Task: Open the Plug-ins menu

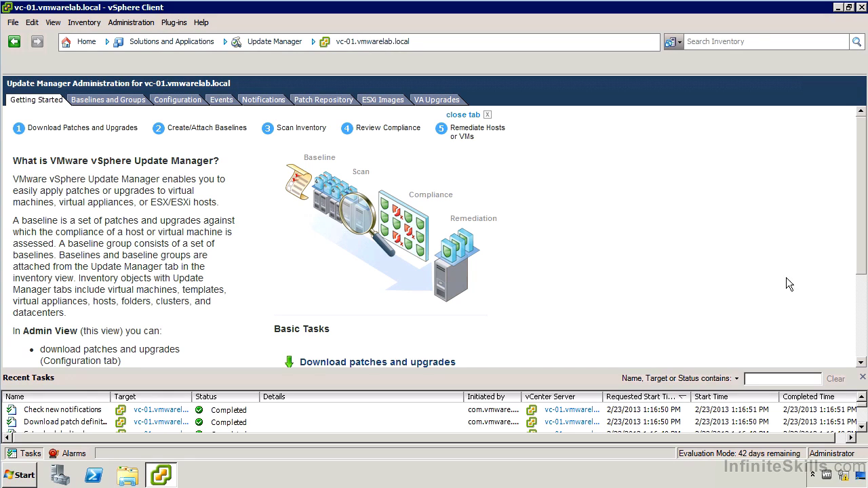Action: click(174, 22)
